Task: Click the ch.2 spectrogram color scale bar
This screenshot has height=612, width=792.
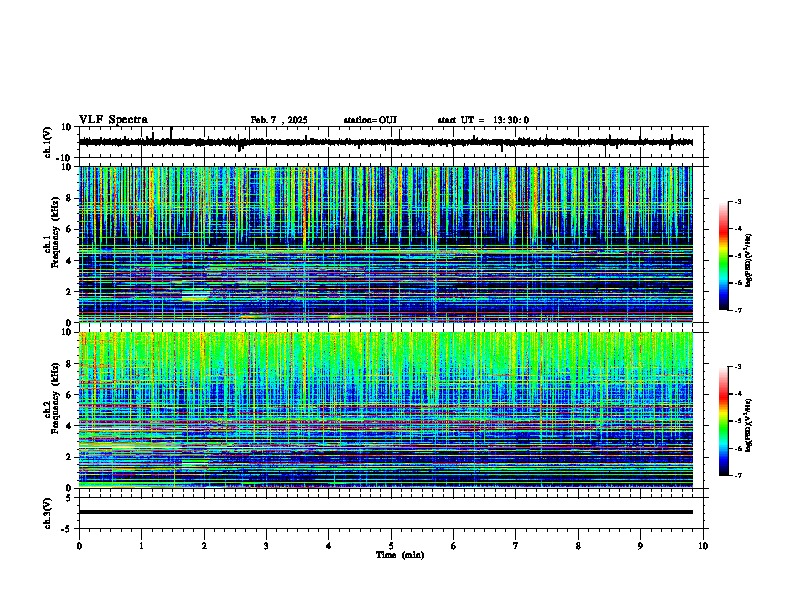Action: [x=724, y=421]
